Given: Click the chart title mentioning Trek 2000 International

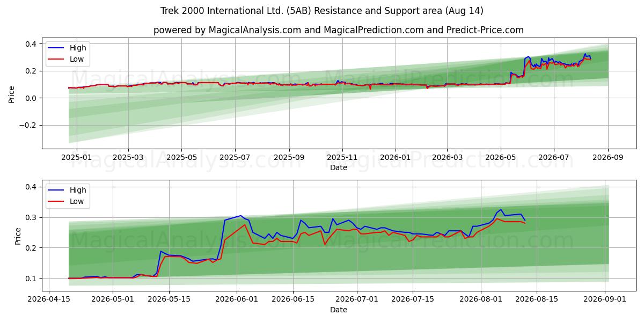Looking at the screenshot, I should coord(322,11).
